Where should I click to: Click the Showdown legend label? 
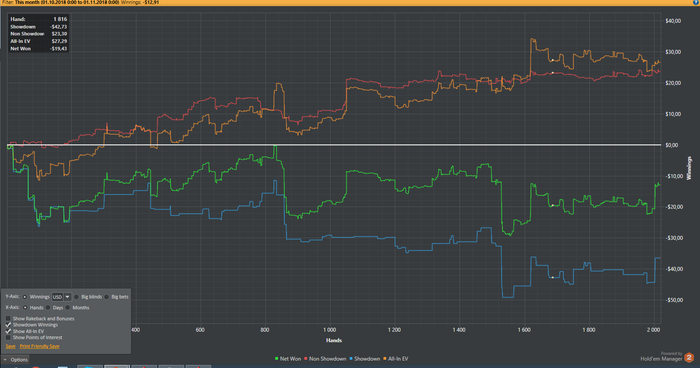367,359
